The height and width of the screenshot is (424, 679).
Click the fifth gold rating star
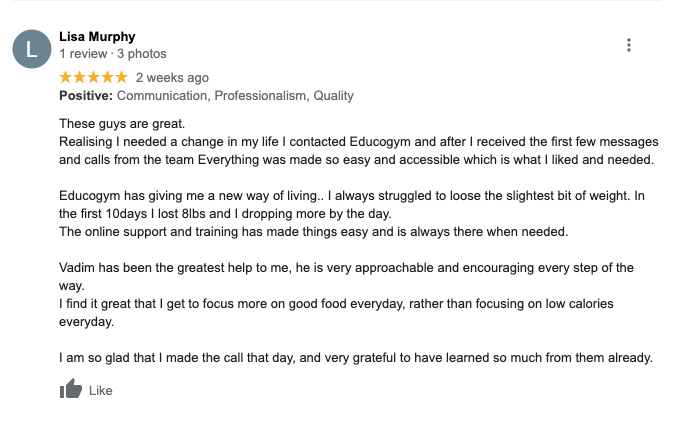pos(121,78)
